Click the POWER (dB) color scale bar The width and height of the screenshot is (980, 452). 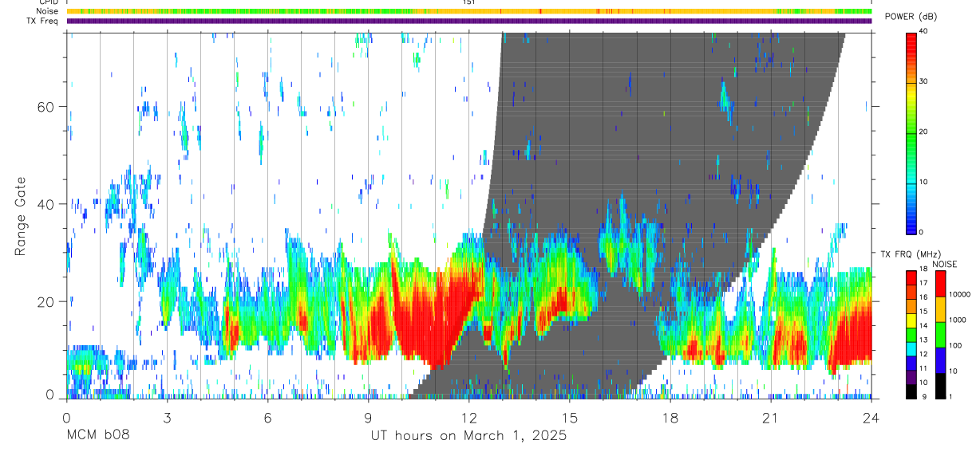pos(911,132)
